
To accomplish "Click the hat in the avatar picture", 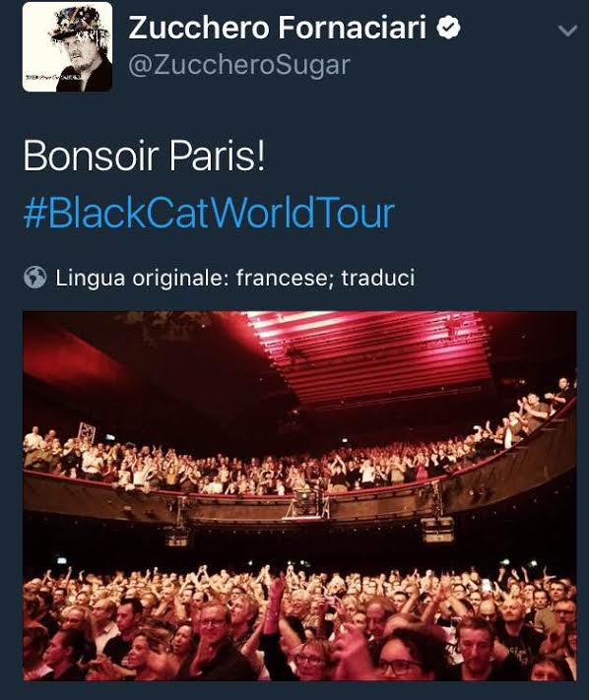I will (78, 26).
